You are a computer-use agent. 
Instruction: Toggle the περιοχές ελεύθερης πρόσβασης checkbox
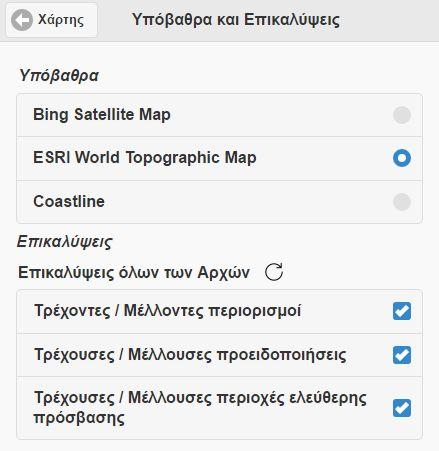click(402, 408)
